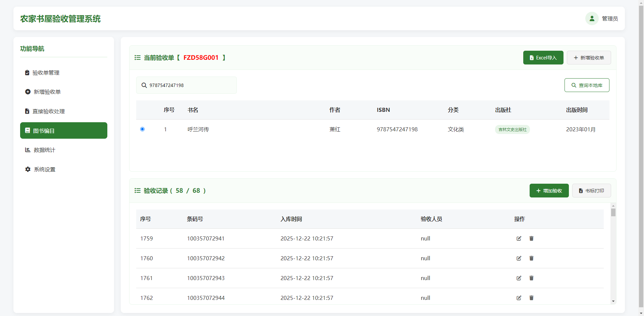Viewport: 644px width, 316px height.
Task: Select the radio button for 呼兰河传
Action: coord(142,129)
